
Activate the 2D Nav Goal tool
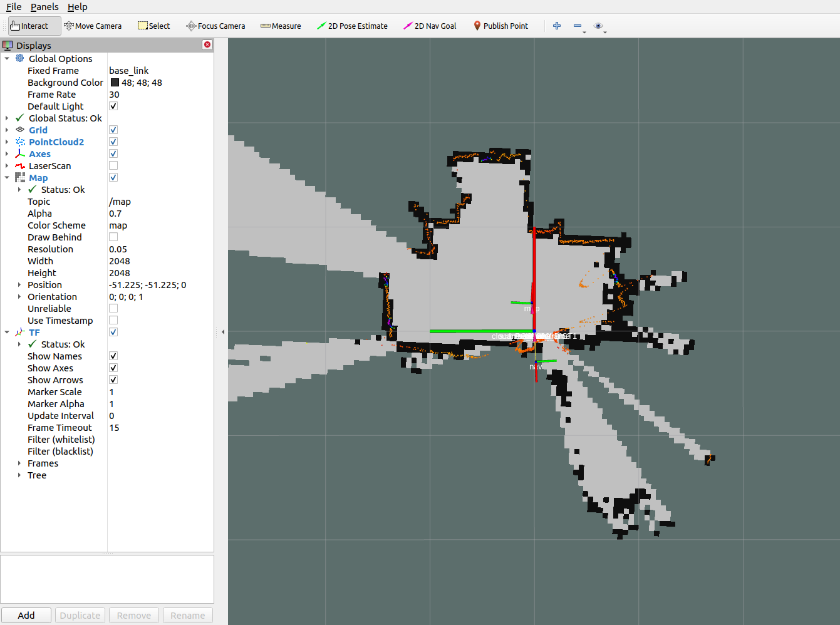tap(430, 26)
